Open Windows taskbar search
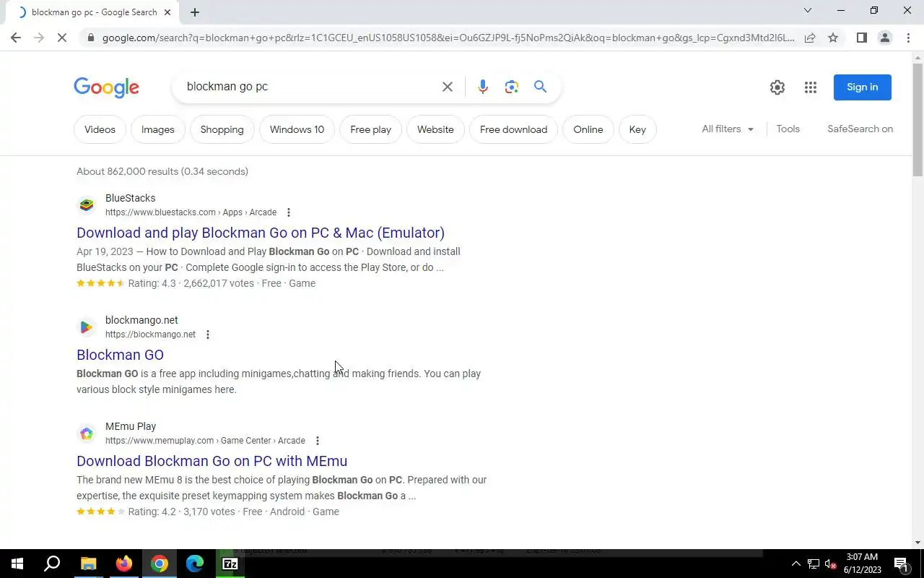Image resolution: width=924 pixels, height=578 pixels. pos(52,564)
